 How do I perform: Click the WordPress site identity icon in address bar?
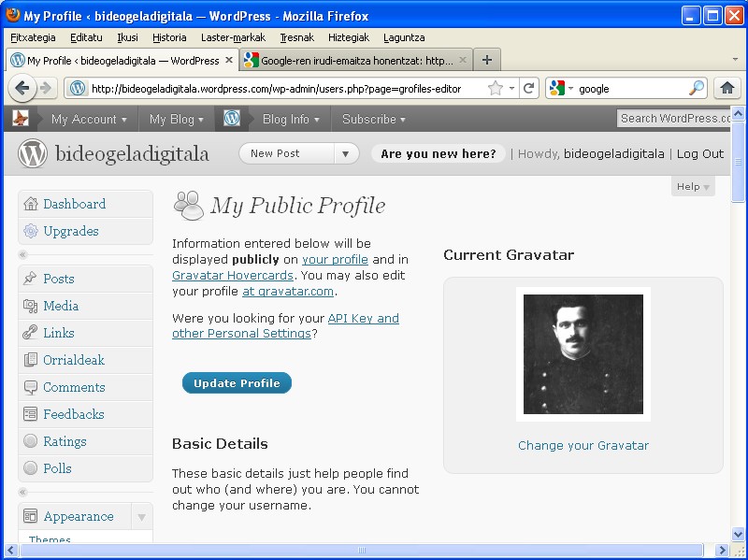coord(78,88)
